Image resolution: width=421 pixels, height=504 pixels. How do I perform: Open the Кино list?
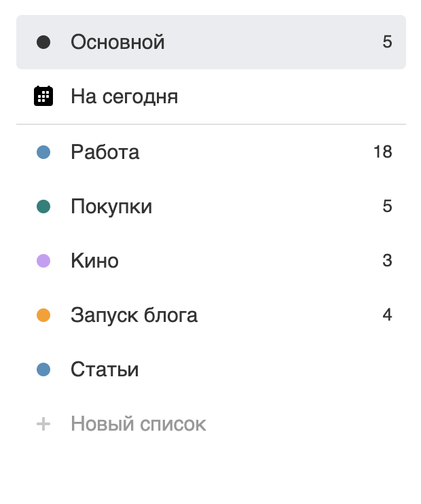(211, 261)
